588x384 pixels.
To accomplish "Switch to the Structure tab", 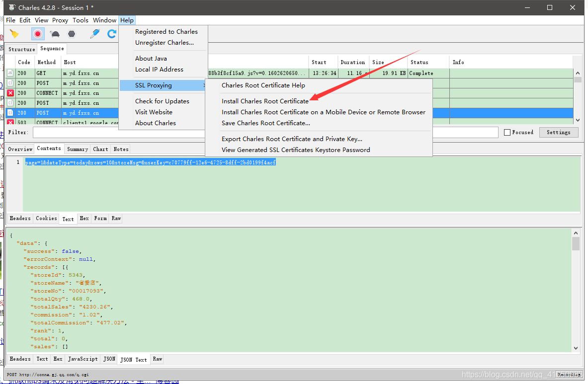I will (x=21, y=50).
